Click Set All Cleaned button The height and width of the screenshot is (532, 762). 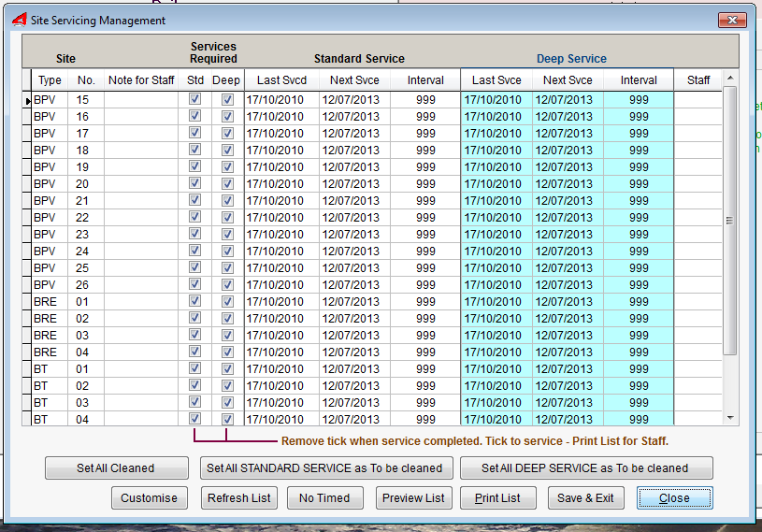pyautogui.click(x=116, y=467)
